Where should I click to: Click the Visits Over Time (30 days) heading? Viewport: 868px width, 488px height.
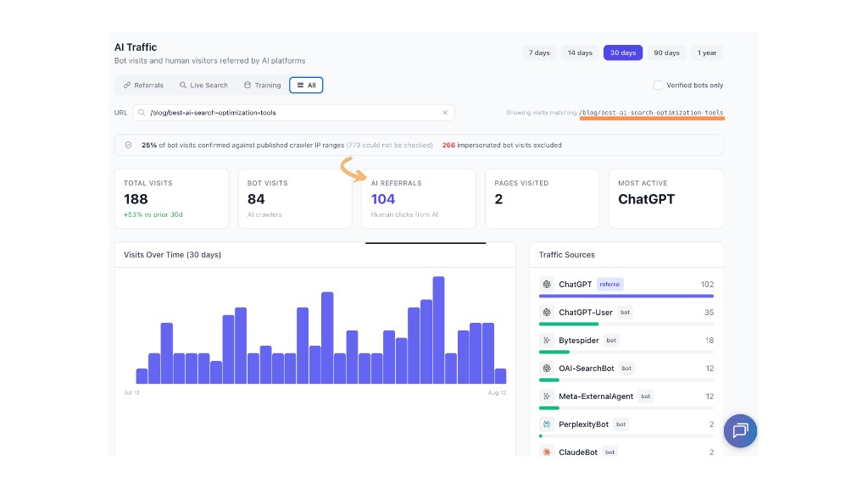pos(172,254)
